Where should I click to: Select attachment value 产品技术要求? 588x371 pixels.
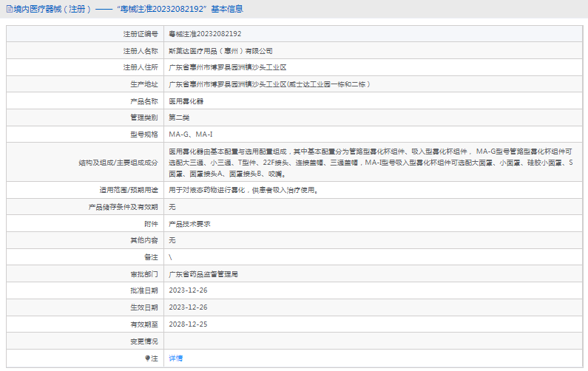(189, 224)
